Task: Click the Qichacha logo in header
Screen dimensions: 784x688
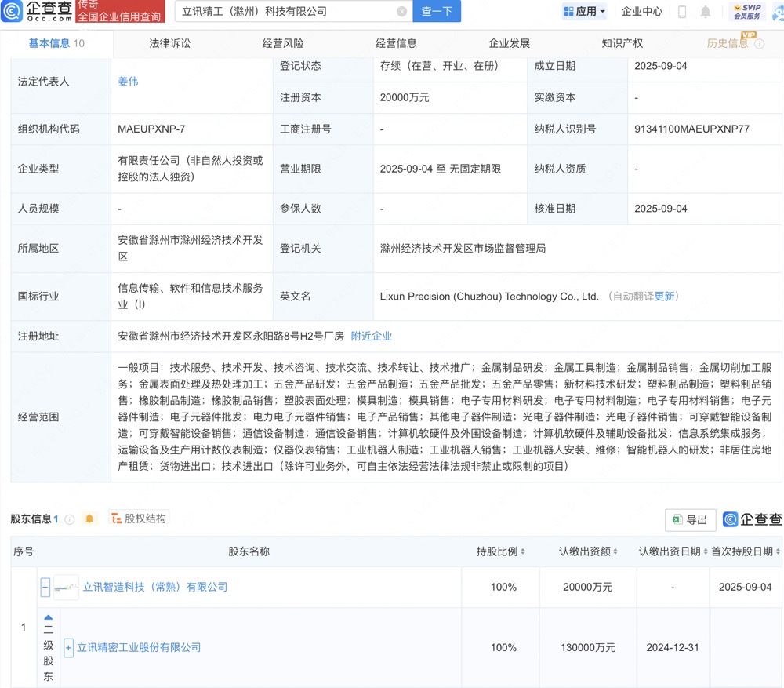Action: point(37,12)
